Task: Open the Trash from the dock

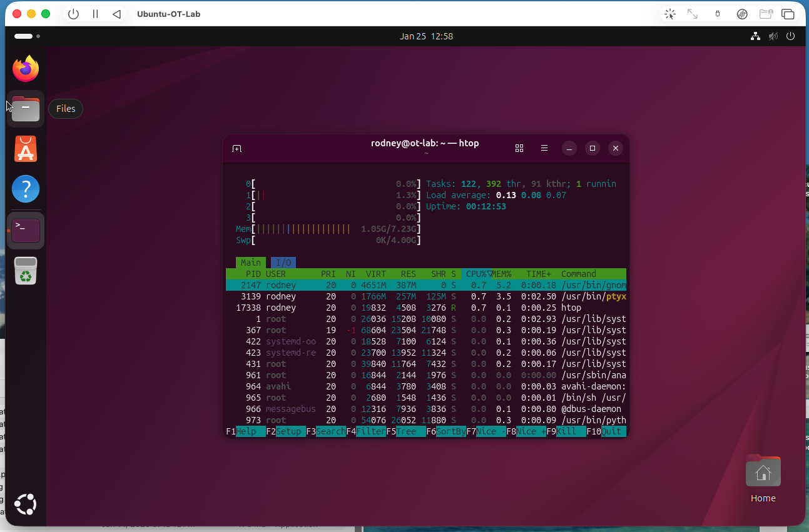Action: pyautogui.click(x=25, y=271)
